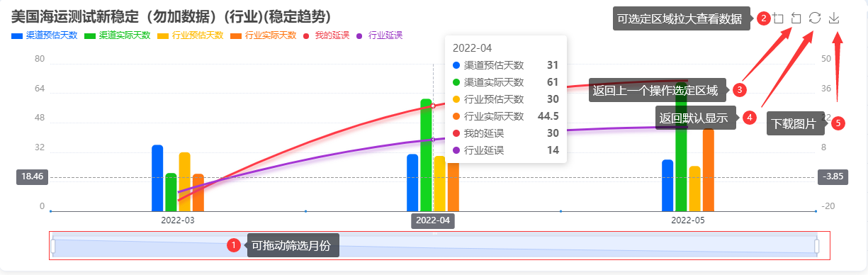Click the 18.46 left axis pointer value
The height and width of the screenshot is (275, 868).
(33, 176)
